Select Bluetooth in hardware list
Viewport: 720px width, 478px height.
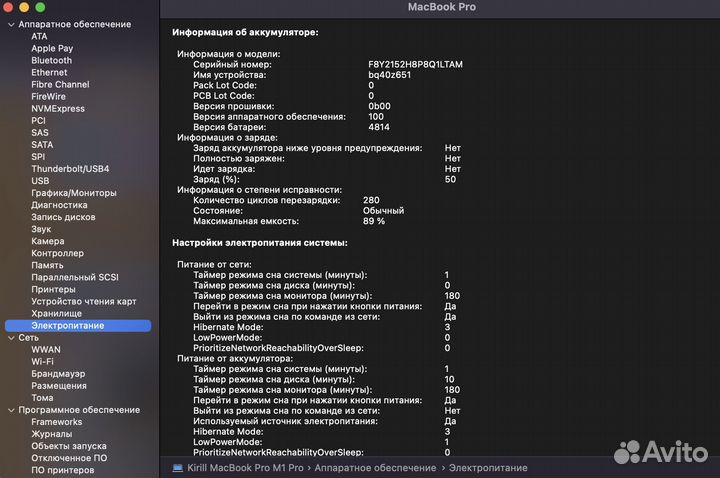pos(51,60)
